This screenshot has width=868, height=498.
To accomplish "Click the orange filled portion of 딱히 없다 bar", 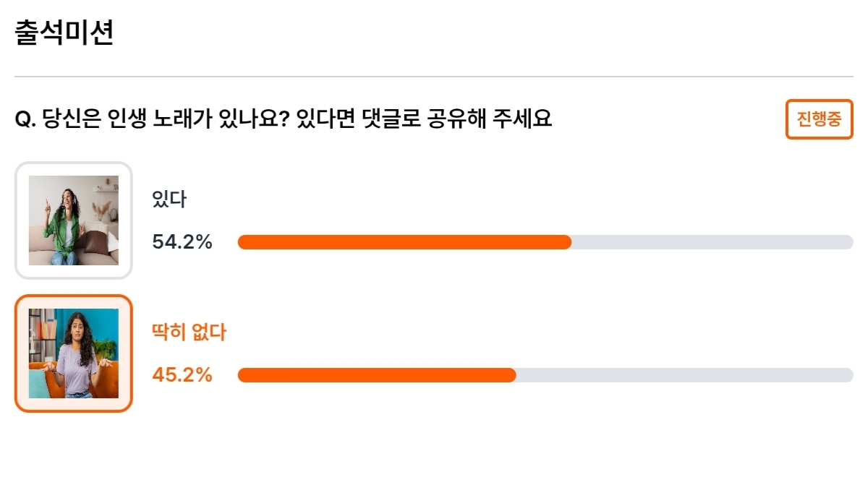I will tap(377, 375).
